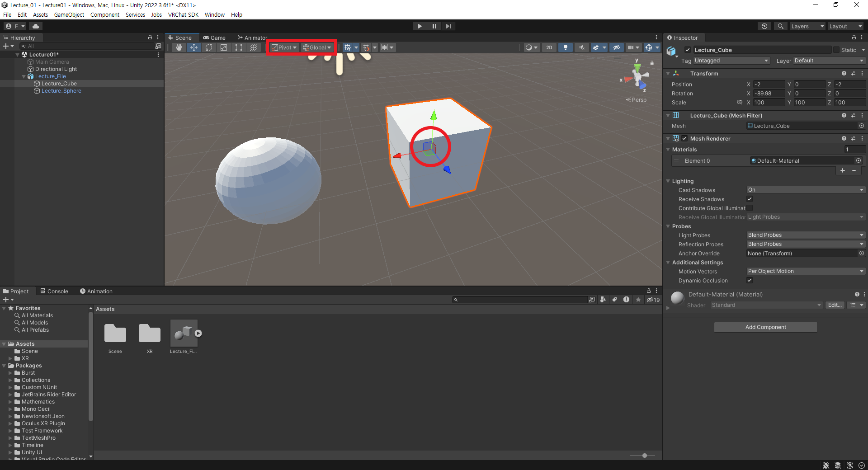Click the material Edit... button
868x470 pixels.
click(835, 305)
